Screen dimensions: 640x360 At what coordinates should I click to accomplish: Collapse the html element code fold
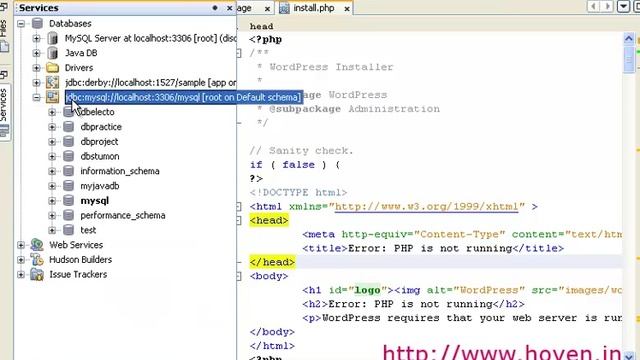[239, 207]
